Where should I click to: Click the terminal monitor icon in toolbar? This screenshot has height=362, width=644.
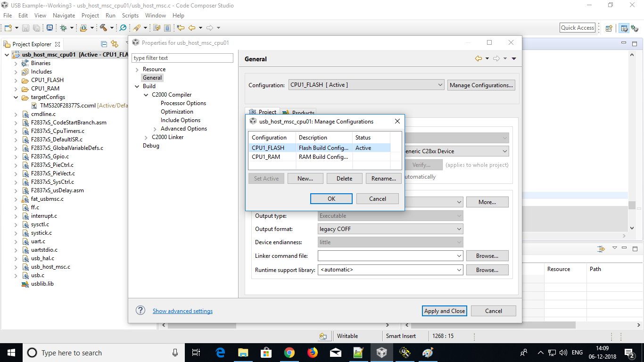pos(50,28)
